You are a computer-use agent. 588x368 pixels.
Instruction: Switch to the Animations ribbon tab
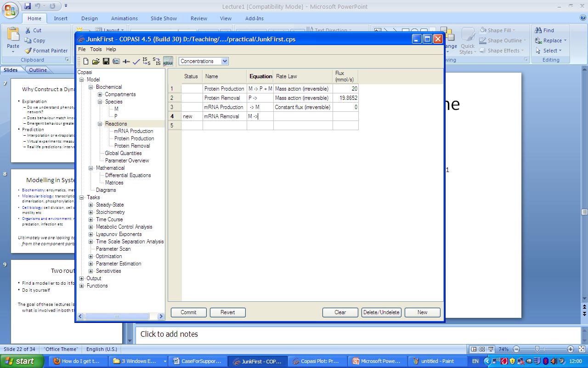click(x=124, y=18)
